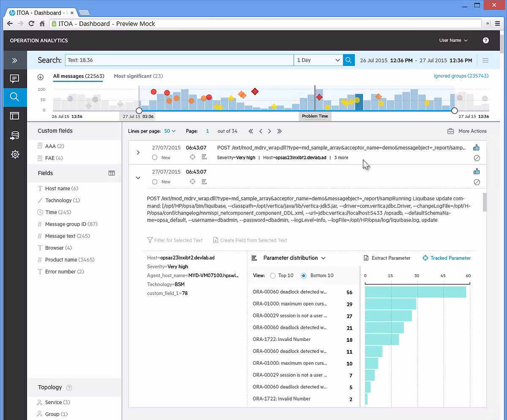
Task: Jump to the last page of results
Action: pos(279,131)
